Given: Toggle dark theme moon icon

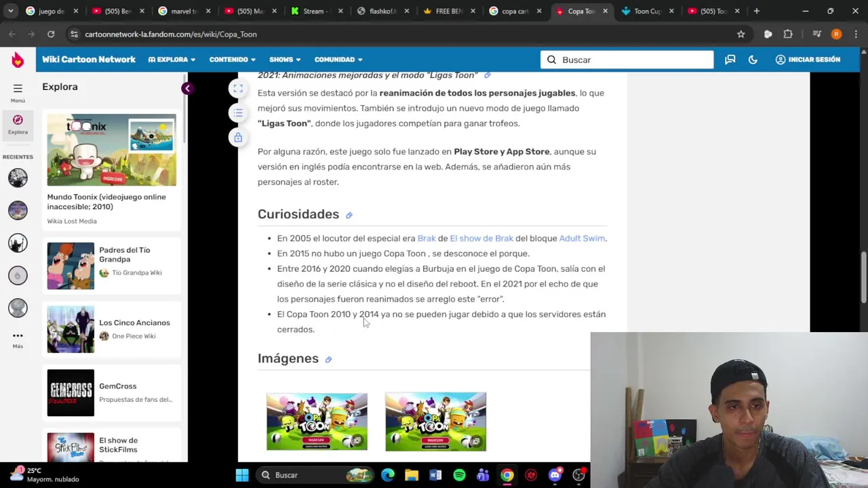Looking at the screenshot, I should click(x=753, y=60).
